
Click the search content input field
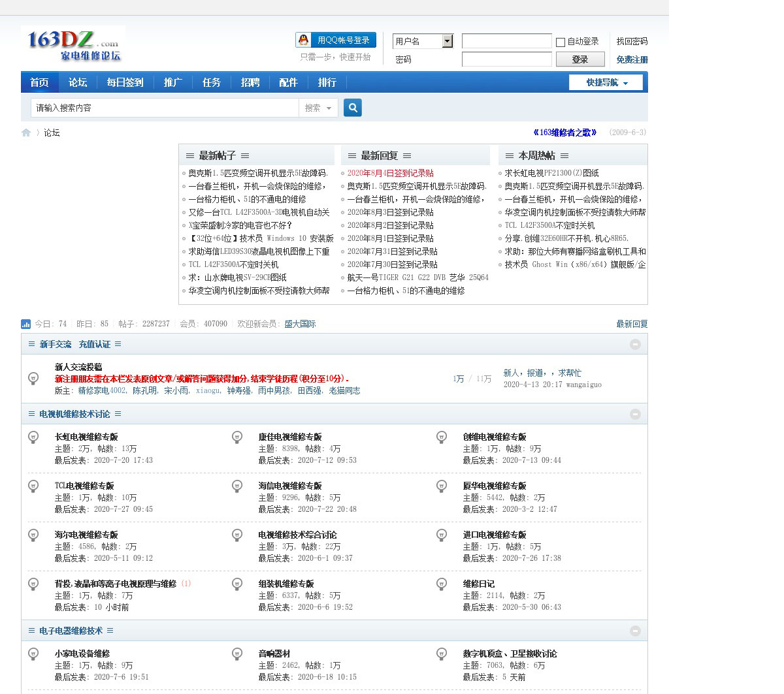pos(165,108)
